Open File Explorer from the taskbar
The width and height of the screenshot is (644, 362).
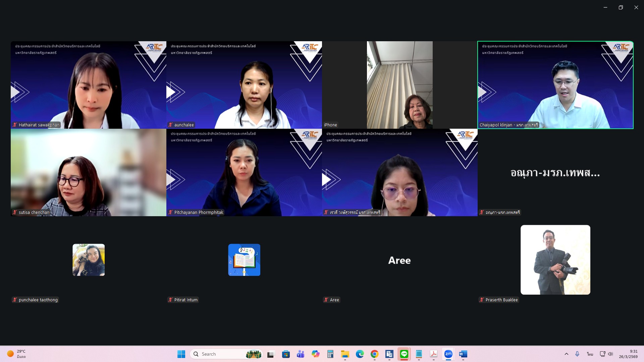[x=345, y=354]
